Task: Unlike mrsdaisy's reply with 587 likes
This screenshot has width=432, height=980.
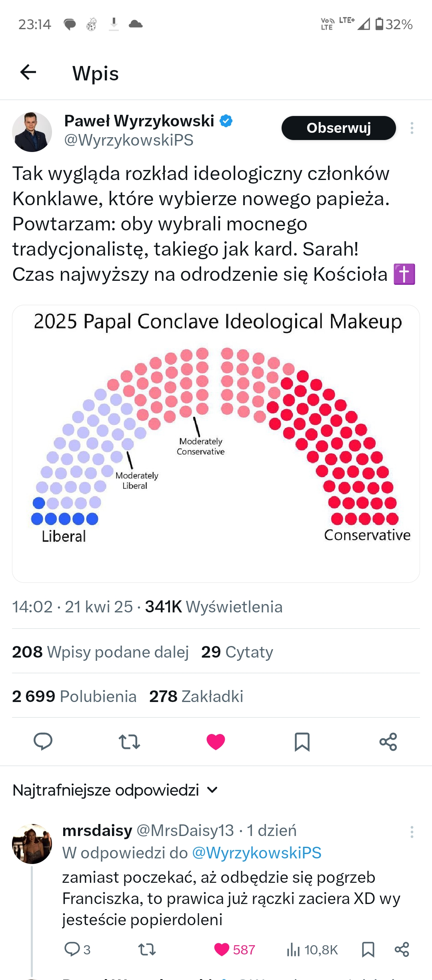Action: (234, 949)
